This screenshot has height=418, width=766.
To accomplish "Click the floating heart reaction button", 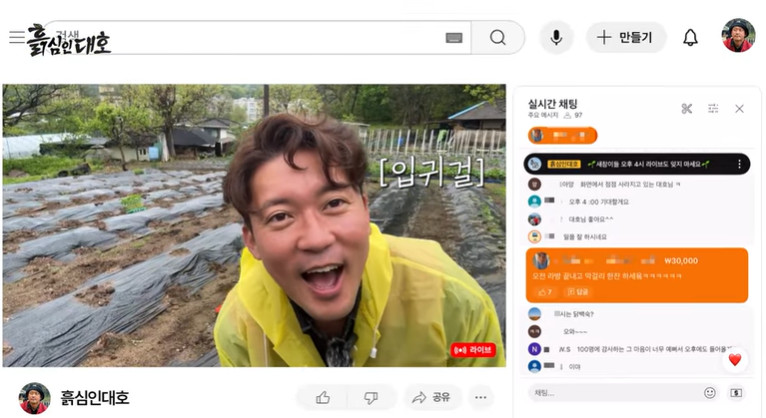I will pos(735,360).
